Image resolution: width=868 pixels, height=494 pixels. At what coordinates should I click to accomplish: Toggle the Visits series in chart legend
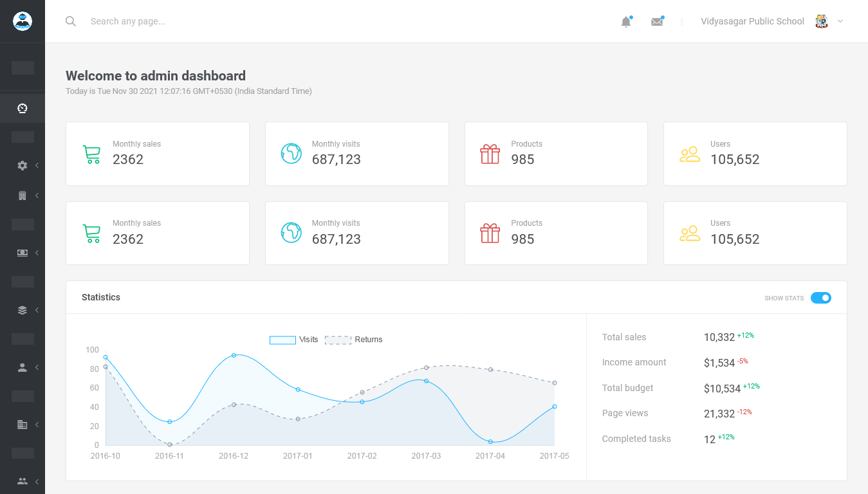[294, 340]
